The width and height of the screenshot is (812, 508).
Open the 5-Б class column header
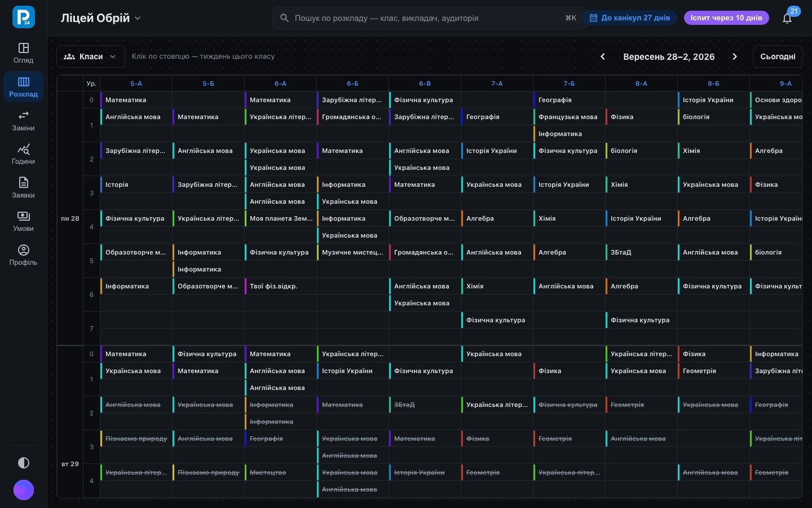[209, 84]
